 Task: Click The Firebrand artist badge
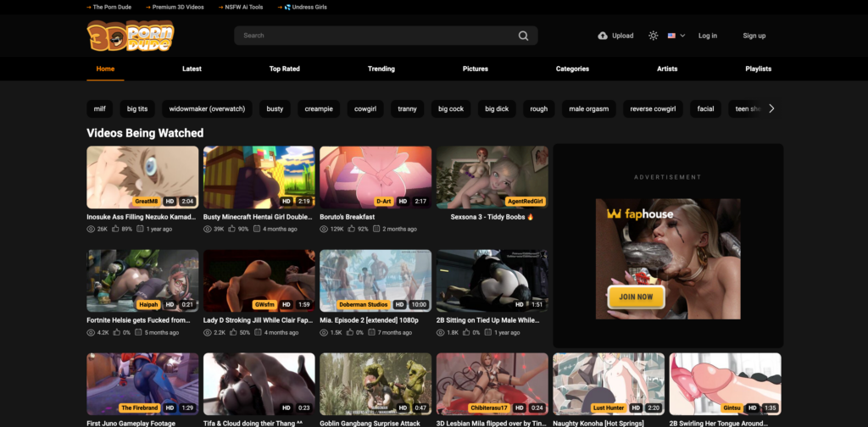coord(140,408)
